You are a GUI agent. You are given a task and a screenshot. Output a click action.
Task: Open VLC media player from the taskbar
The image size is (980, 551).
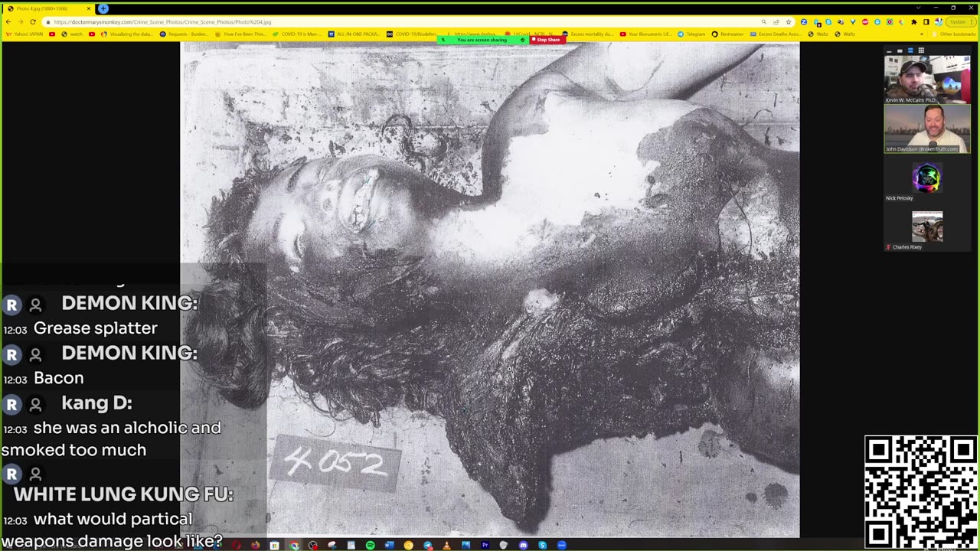coord(446,545)
